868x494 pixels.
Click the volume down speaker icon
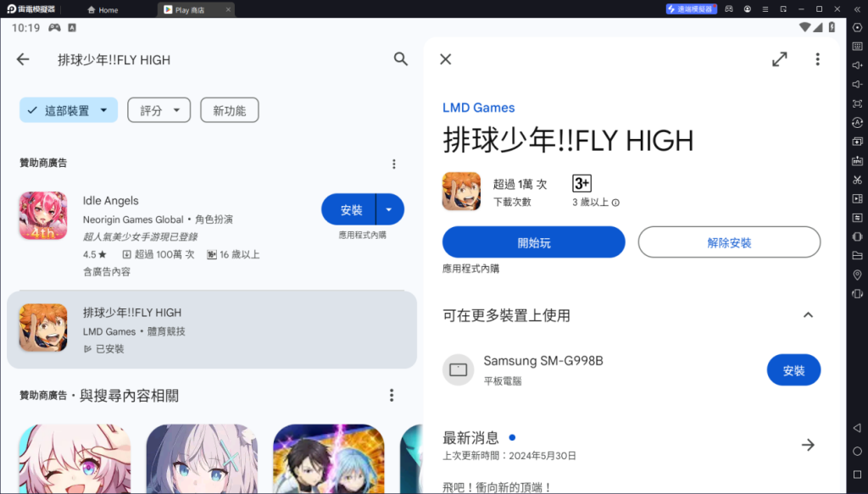click(x=857, y=85)
